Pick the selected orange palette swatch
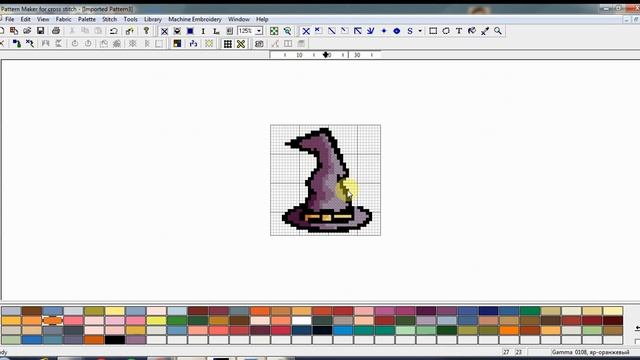 (53, 320)
